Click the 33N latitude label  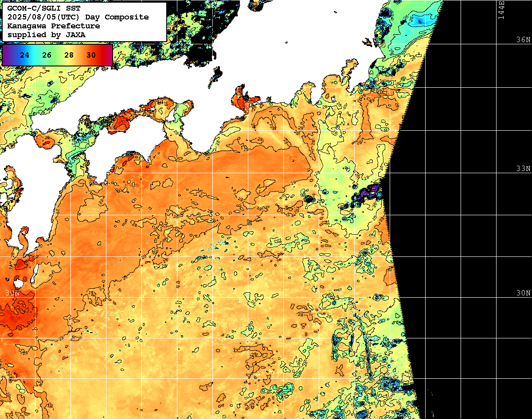click(523, 168)
